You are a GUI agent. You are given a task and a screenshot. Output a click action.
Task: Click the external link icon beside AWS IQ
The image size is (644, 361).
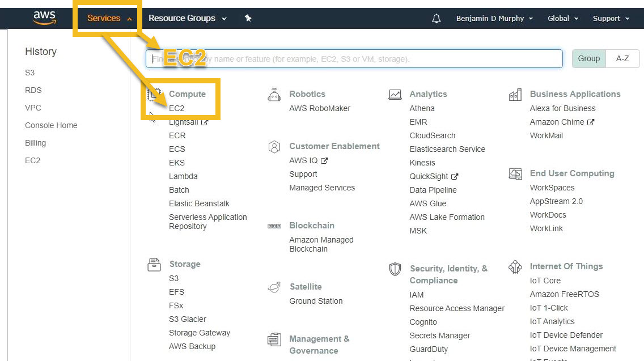click(324, 160)
